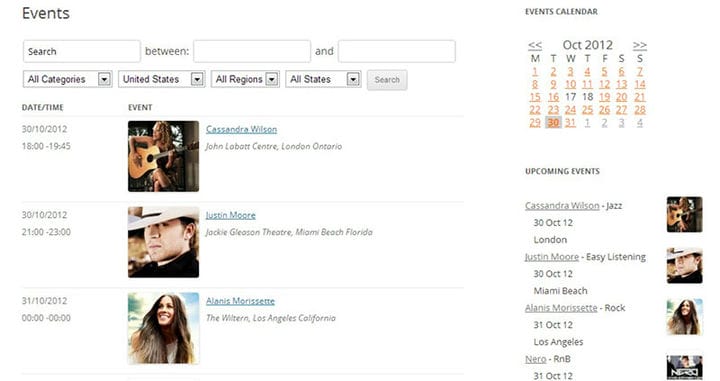Click small Nero thumbnail in sidebar
The height and width of the screenshot is (381, 720).
tap(684, 367)
